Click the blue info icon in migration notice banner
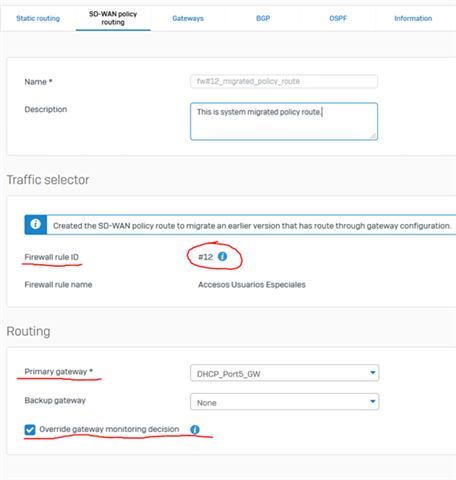 point(36,225)
